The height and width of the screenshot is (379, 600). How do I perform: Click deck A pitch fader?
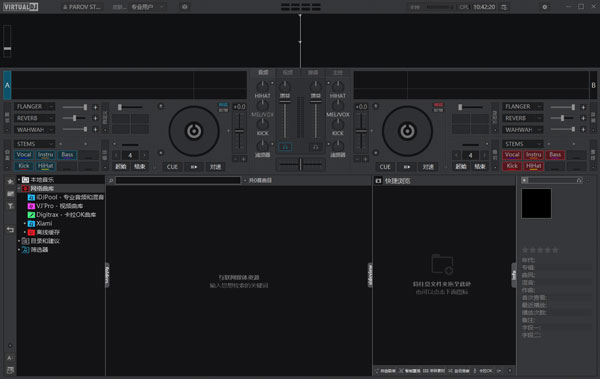point(240,132)
